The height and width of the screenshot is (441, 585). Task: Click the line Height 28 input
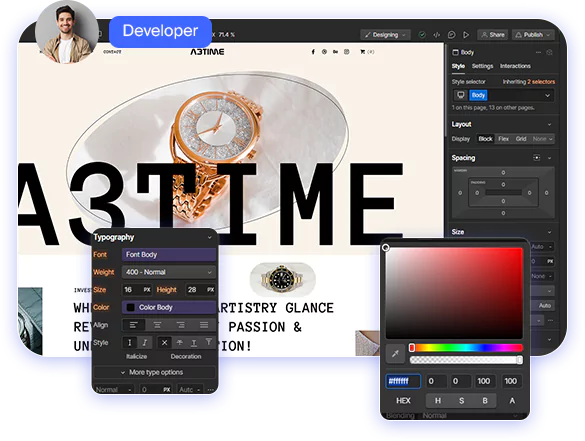[x=201, y=290]
